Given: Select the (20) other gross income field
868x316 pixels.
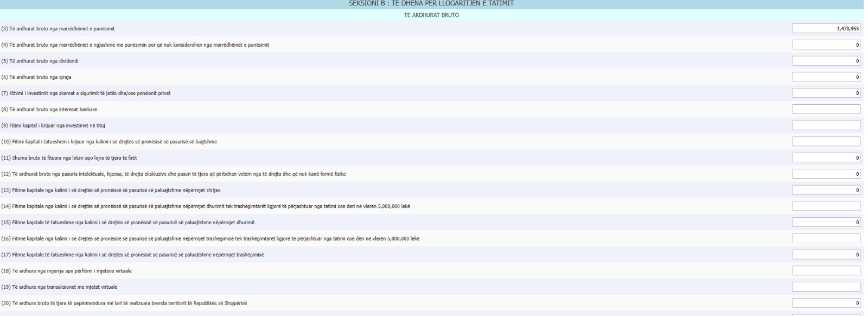Looking at the screenshot, I should [x=826, y=303].
